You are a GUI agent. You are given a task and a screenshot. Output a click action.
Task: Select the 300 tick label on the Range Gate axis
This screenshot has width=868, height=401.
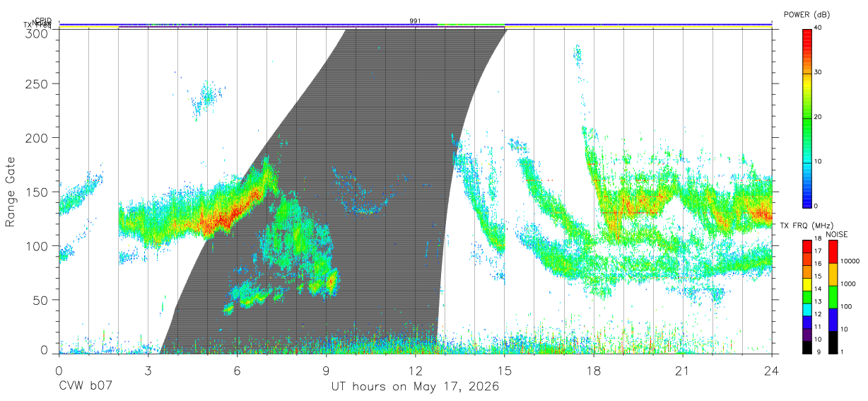[36, 33]
